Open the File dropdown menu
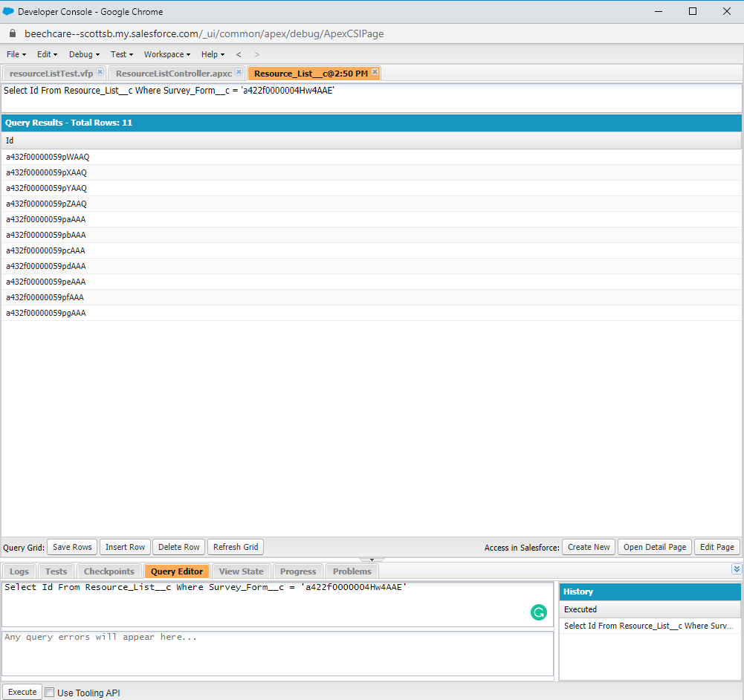This screenshot has height=700, width=744. pos(16,54)
